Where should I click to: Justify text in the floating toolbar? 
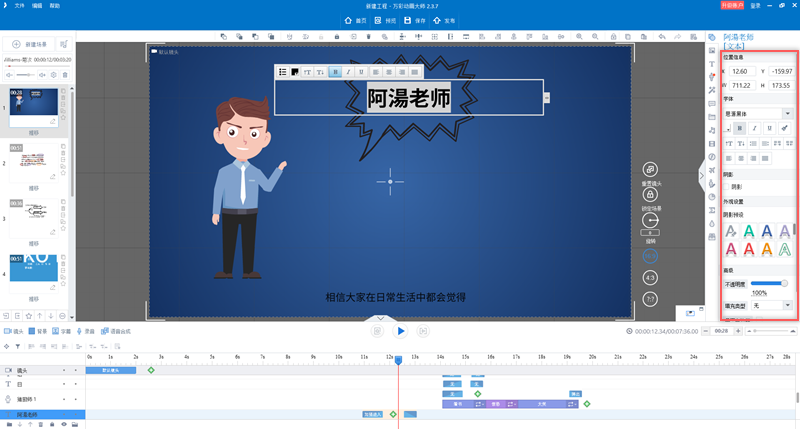(x=415, y=72)
